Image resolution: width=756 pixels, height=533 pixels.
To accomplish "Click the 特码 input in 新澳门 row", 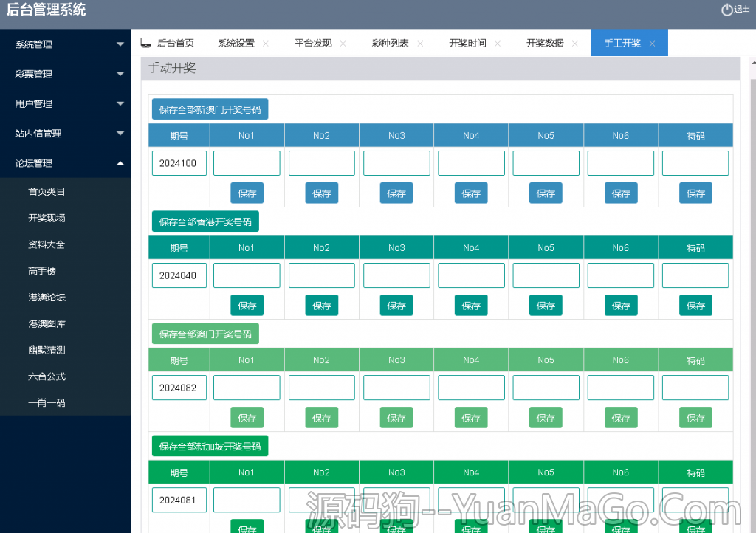I will (695, 163).
